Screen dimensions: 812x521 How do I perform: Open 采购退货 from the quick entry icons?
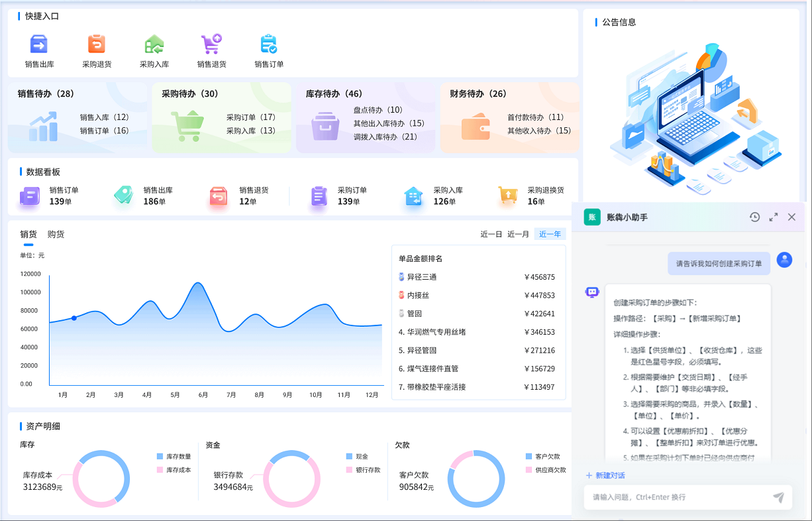[x=96, y=45]
